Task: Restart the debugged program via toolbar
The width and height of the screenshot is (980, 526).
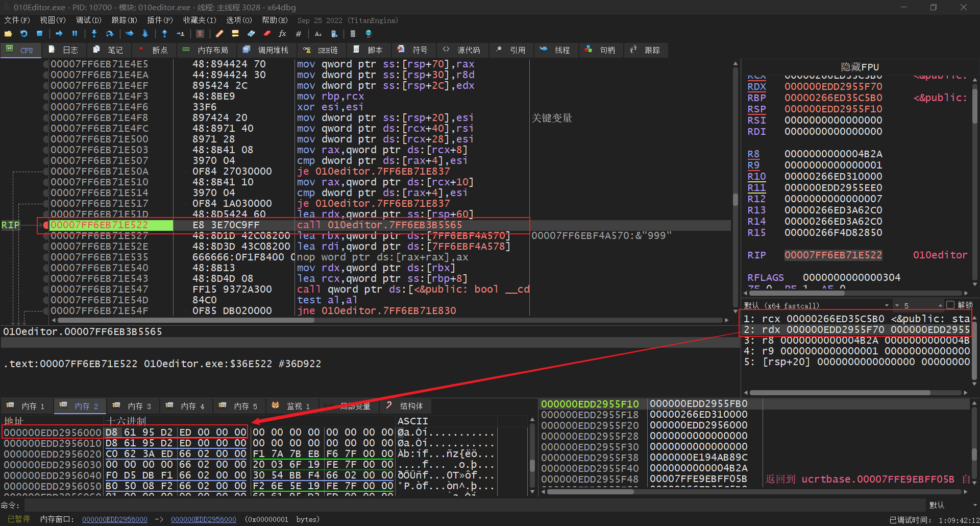Action: pyautogui.click(x=24, y=34)
